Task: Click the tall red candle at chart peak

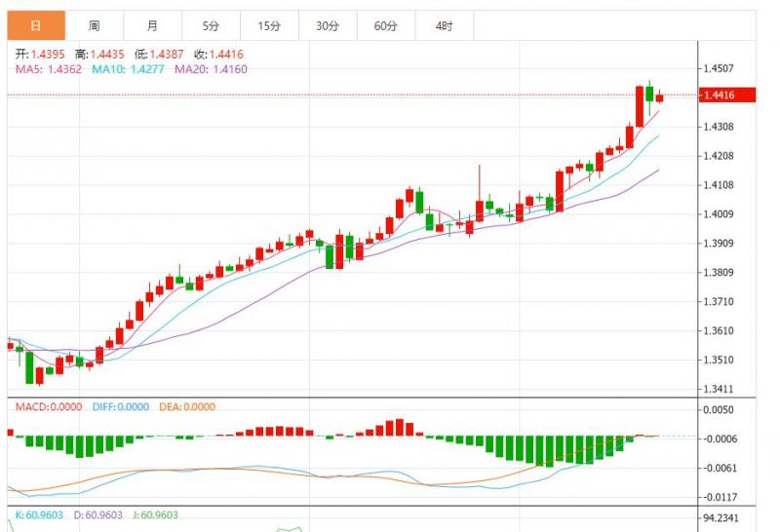Action: (640, 106)
